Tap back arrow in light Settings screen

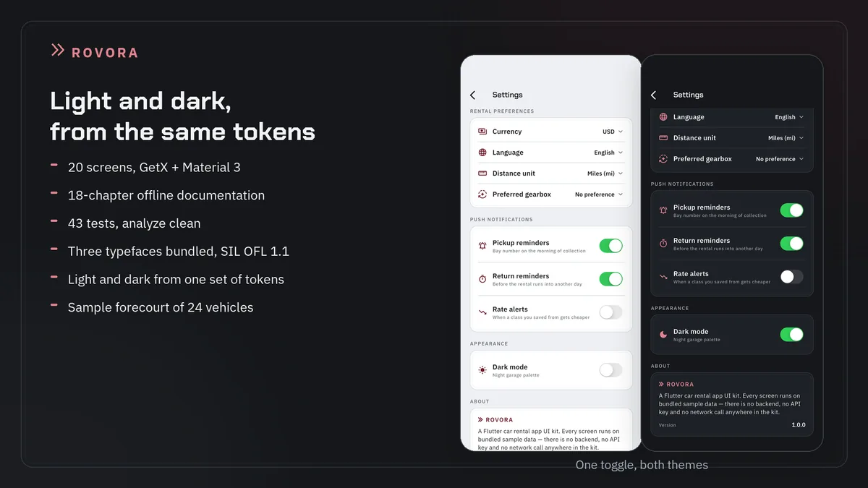tap(473, 95)
